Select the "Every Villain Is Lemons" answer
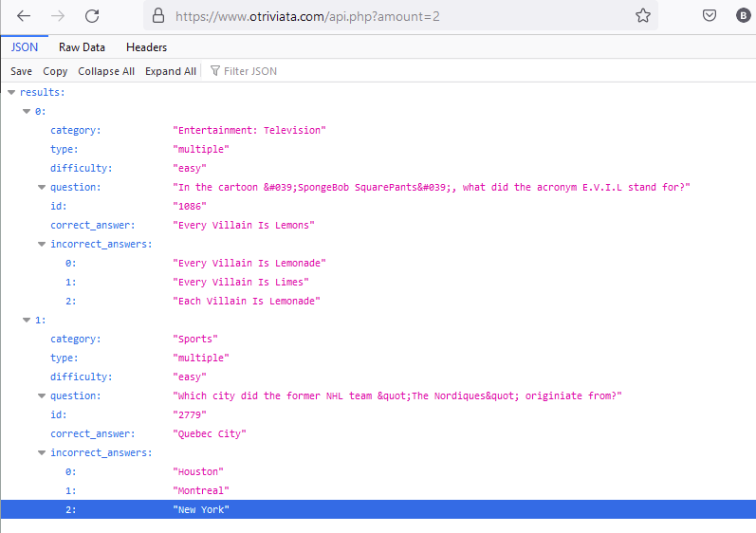 (x=244, y=225)
